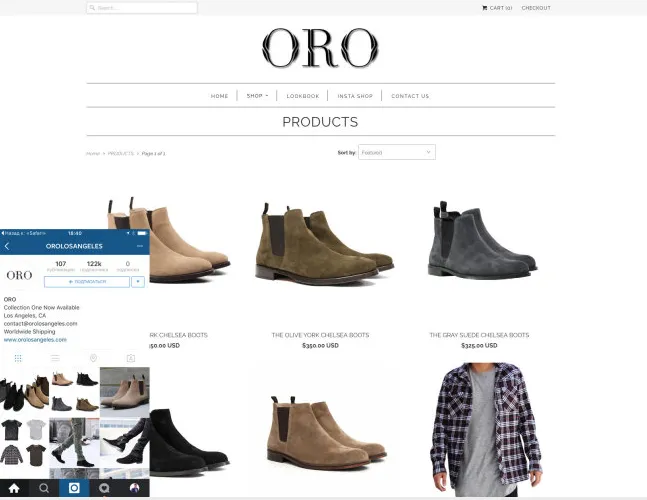The height and width of the screenshot is (500, 647).
Task: Open the three-dot options menu on the Instagram profile
Action: click(140, 246)
